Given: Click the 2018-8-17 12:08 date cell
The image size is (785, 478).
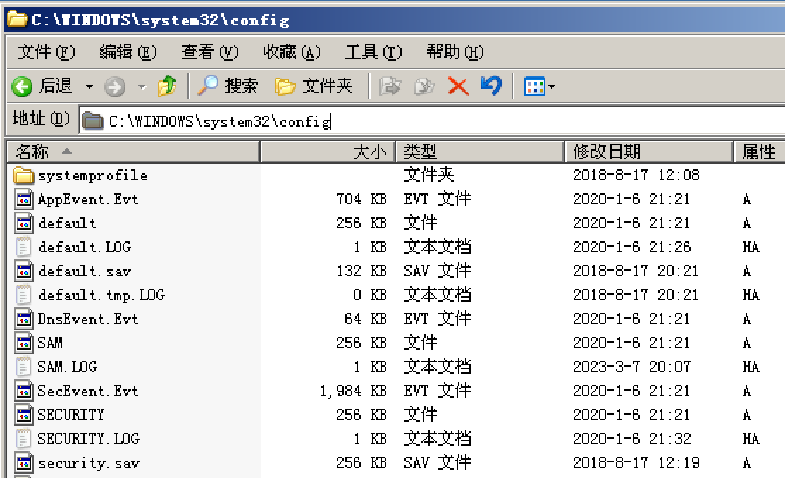Looking at the screenshot, I should (636, 175).
